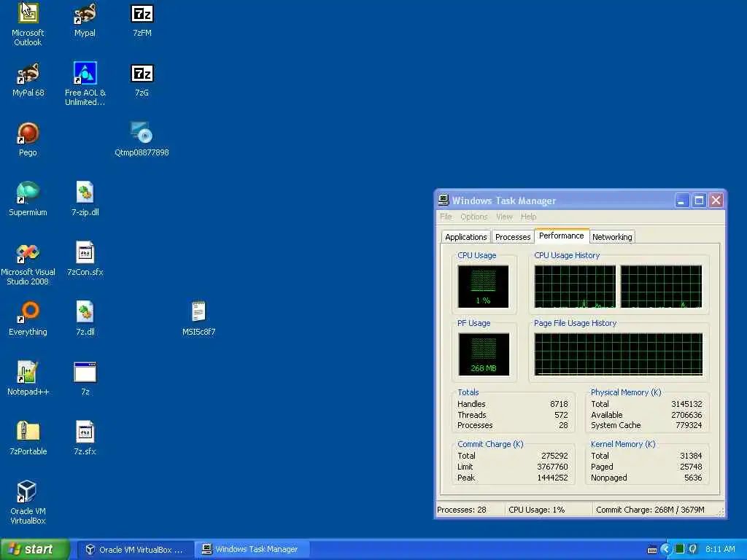Maximize the Windows Task Manager window

pyautogui.click(x=699, y=201)
